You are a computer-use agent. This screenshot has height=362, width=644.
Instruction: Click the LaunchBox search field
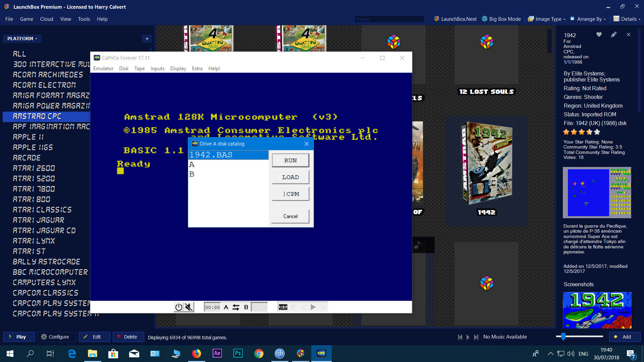click(389, 19)
